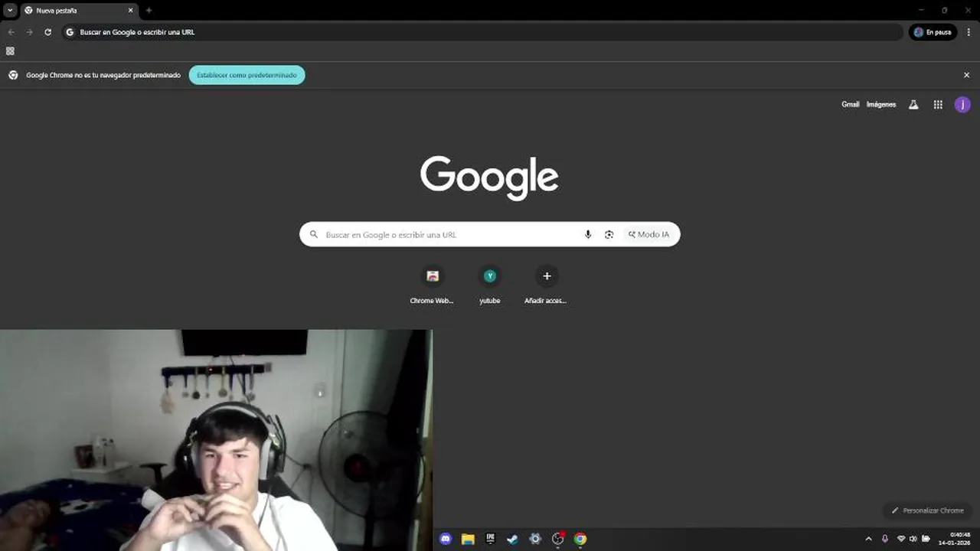
Task: Open the En pausa profile button
Action: click(x=933, y=32)
